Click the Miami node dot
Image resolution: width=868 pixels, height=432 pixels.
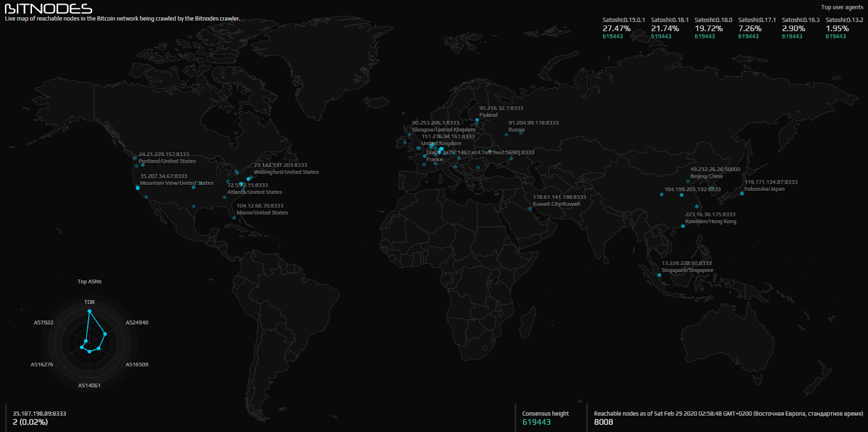(x=234, y=218)
